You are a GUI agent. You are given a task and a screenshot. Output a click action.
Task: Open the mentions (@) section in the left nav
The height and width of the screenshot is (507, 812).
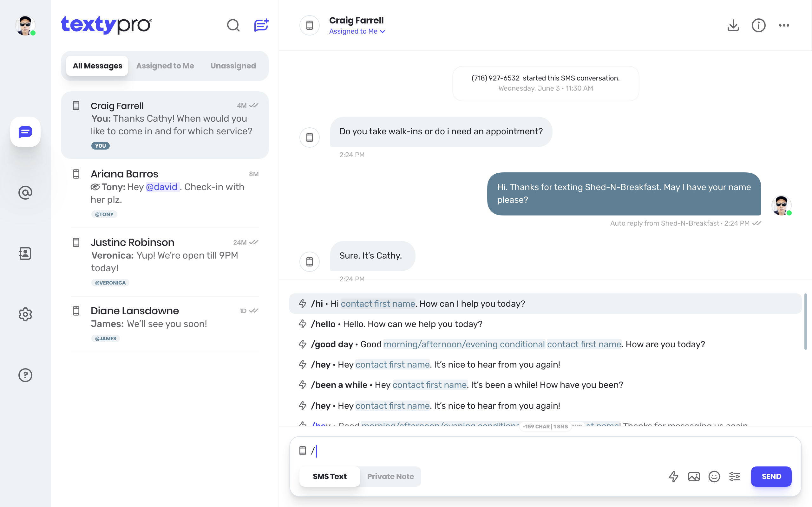[x=25, y=192]
